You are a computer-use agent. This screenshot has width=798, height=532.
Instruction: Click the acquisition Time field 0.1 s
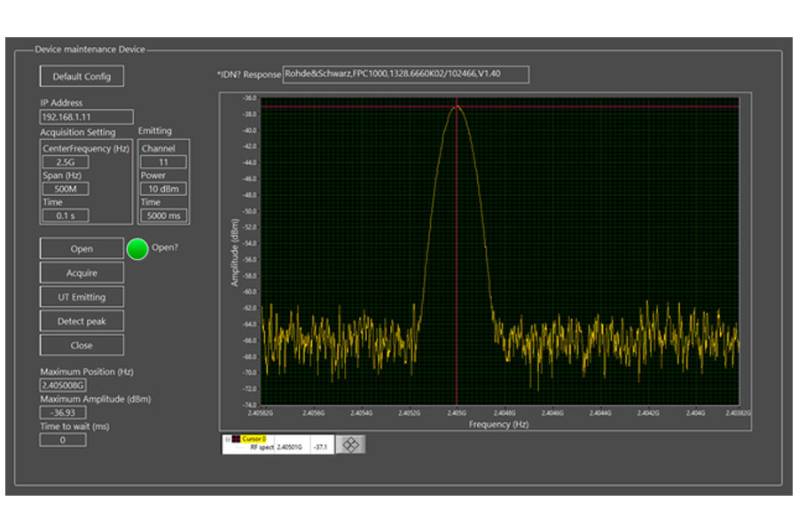tap(66, 215)
